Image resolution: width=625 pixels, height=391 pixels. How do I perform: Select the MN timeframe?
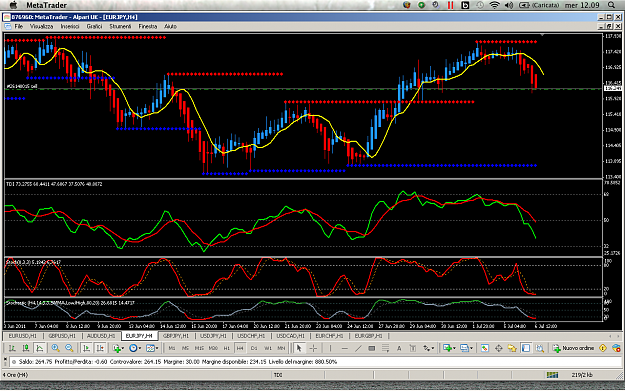click(281, 348)
